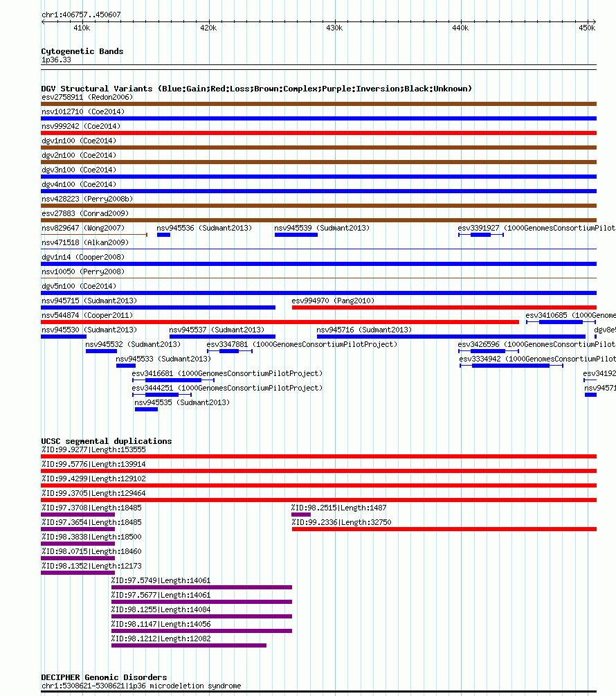Open %ID:99.2336|Length:32750 duplication label

pos(341,522)
